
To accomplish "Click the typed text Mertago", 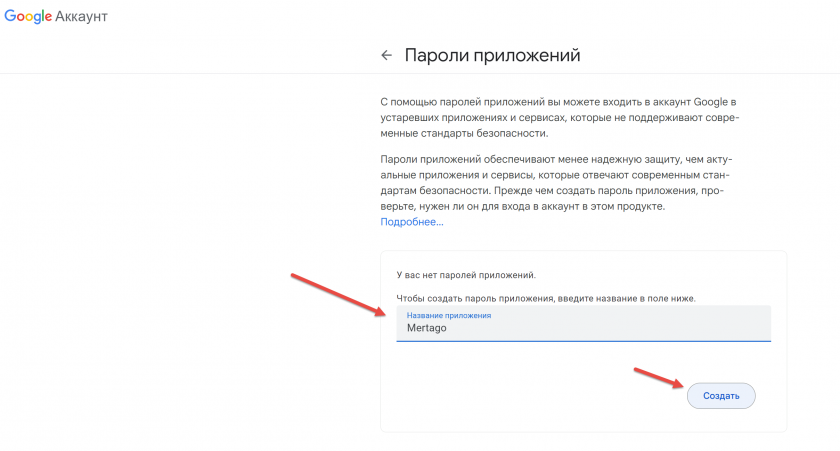I will click(x=427, y=328).
